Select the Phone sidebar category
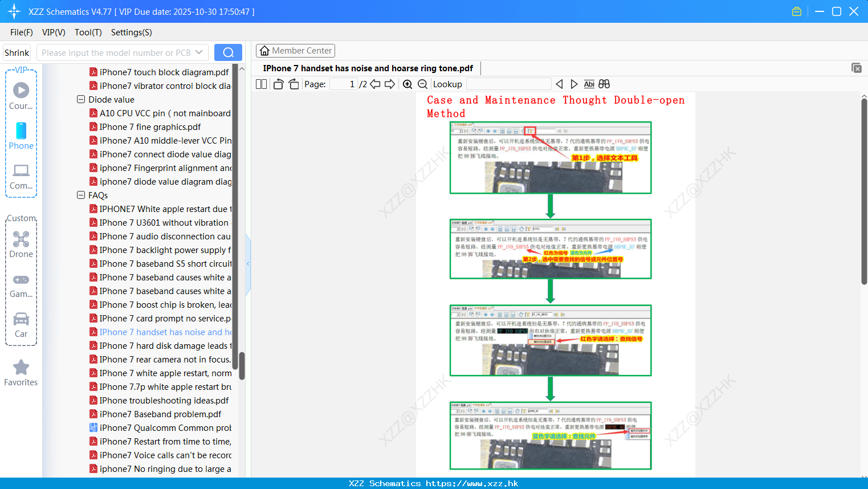Screen dimensions: 868x489 coord(21,136)
